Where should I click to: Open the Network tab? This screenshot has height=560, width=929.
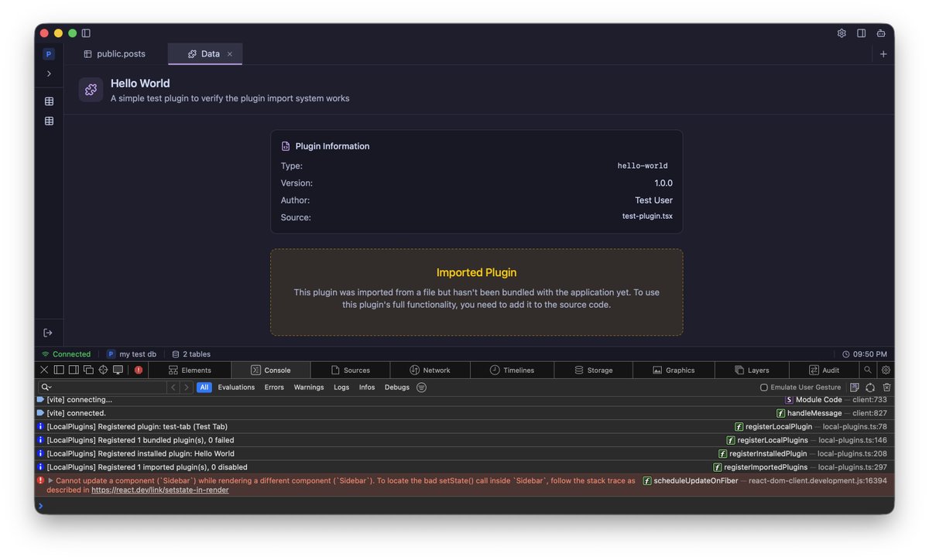[x=430, y=370]
